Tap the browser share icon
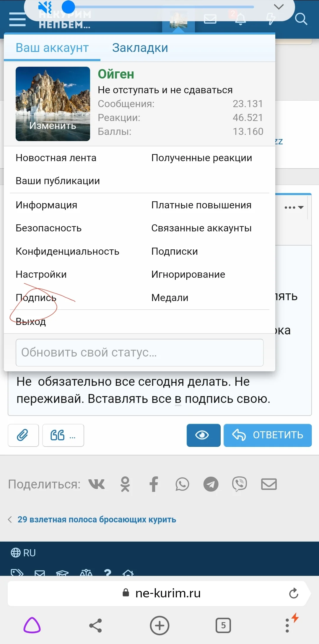The image size is (319, 644). pos(96,625)
